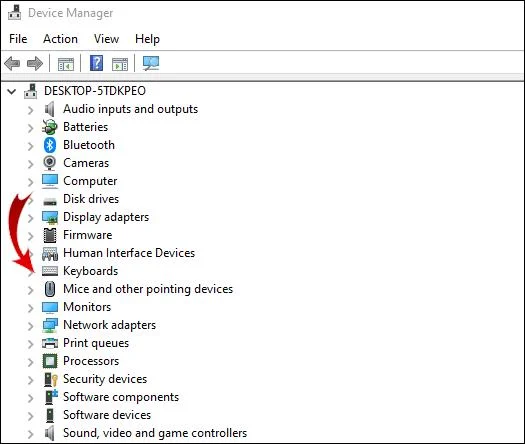Click the Scan for hardware changes monitor icon
The height and width of the screenshot is (444, 525).
(x=151, y=63)
